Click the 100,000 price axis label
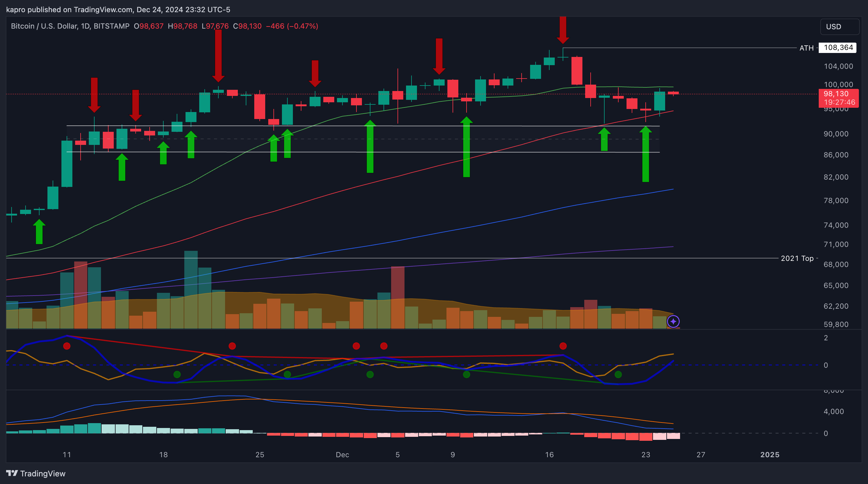Screen dimensions: 868x484 point(838,84)
